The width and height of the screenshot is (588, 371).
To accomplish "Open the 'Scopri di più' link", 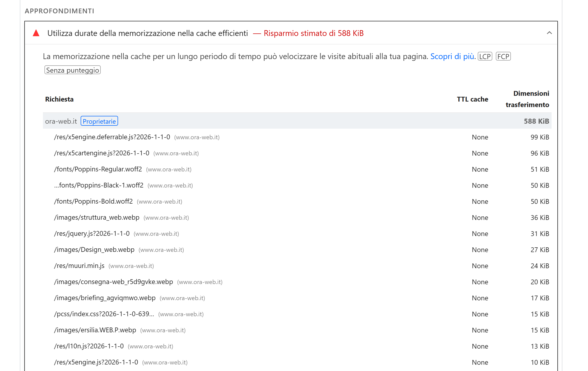I will (x=453, y=56).
